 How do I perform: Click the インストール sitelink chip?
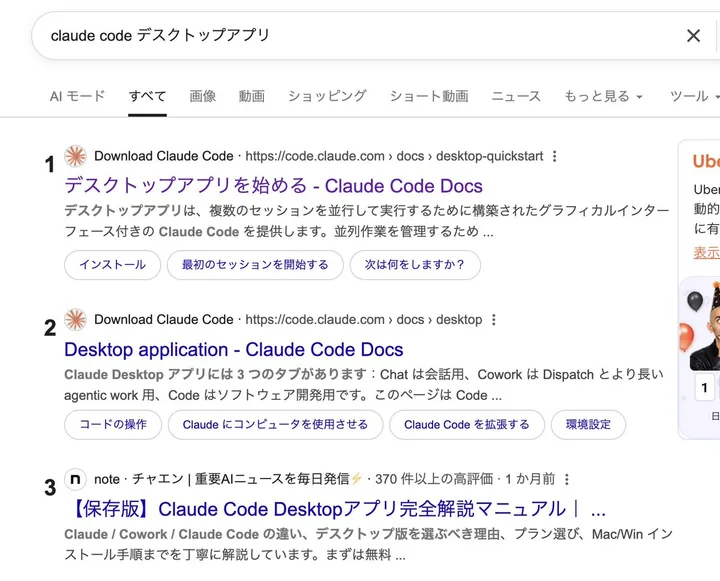[x=112, y=265]
